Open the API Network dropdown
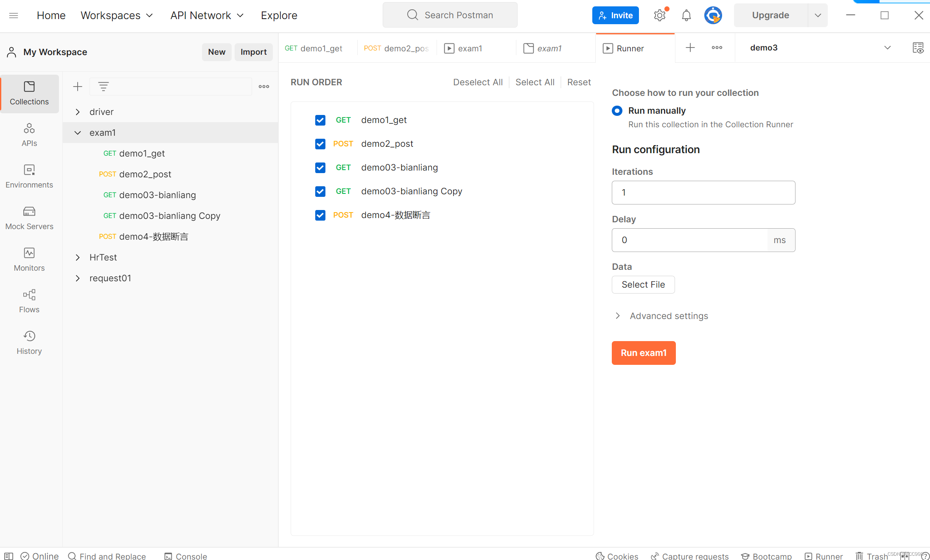The width and height of the screenshot is (930, 560). [207, 16]
